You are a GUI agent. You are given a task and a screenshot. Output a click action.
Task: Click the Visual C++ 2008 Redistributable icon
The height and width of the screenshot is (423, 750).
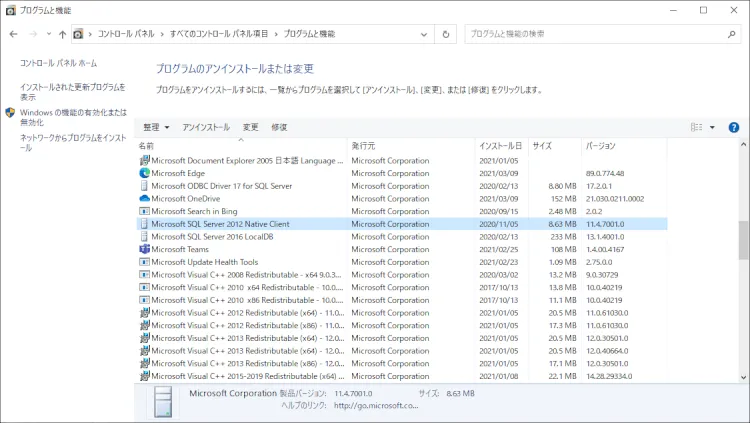click(x=144, y=275)
